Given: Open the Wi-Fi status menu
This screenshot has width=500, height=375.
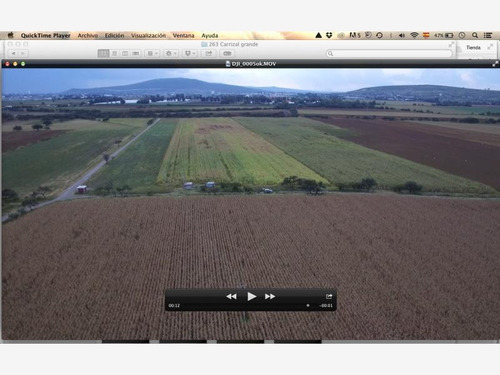Looking at the screenshot, I should pyautogui.click(x=414, y=35).
